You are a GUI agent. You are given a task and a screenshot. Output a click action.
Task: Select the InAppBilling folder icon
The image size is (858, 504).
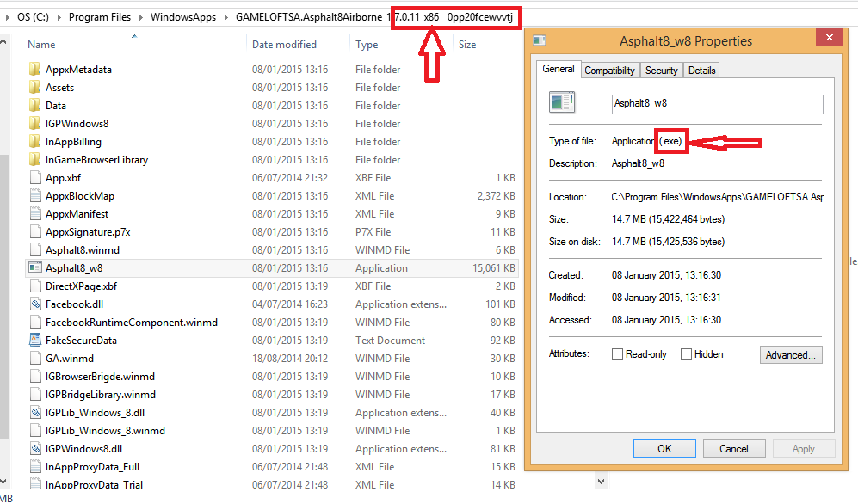click(x=34, y=141)
